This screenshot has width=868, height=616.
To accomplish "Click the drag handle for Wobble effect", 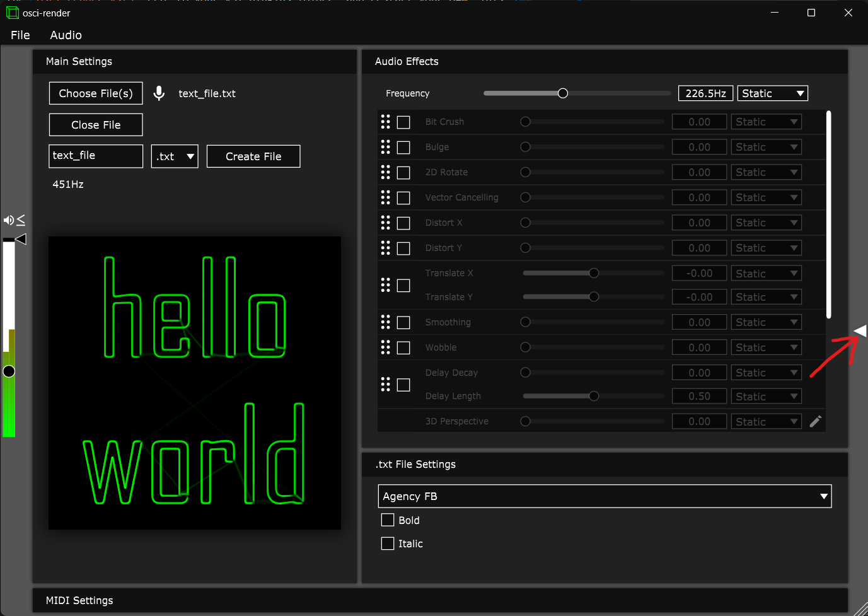I will (x=385, y=347).
